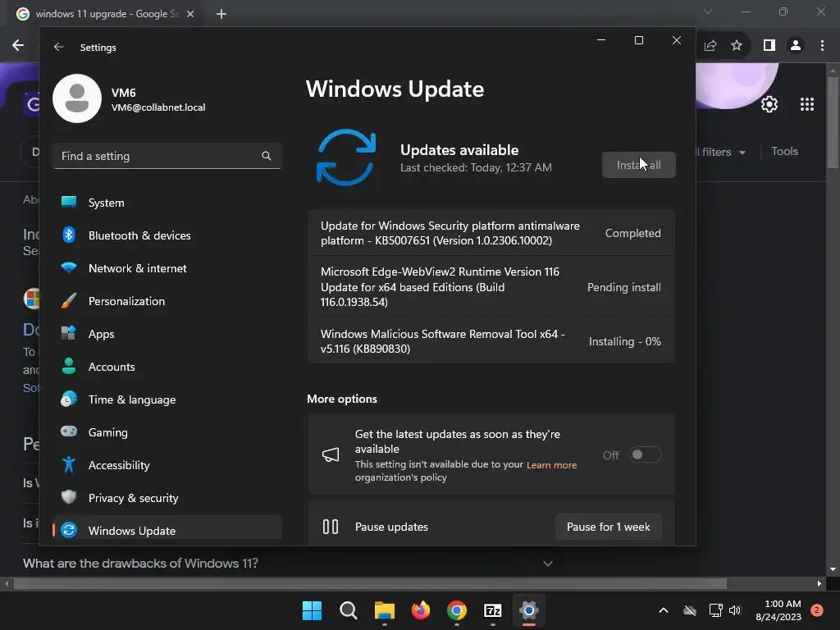840x630 pixels.
Task: Select System in Settings sidebar
Action: point(167,203)
